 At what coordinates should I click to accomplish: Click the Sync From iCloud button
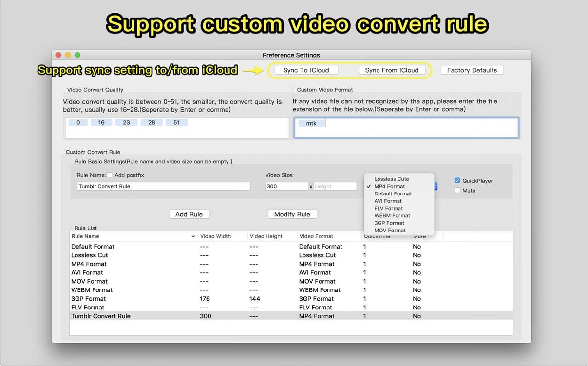pyautogui.click(x=392, y=70)
